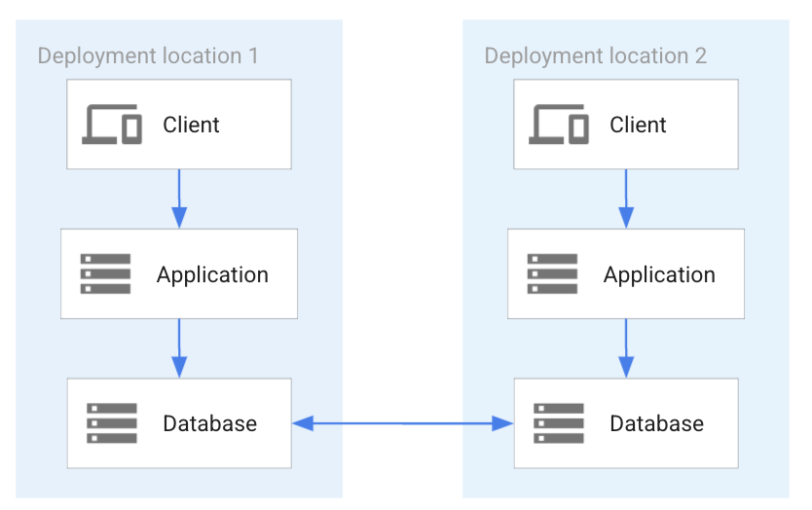This screenshot has height=510, width=812.
Task: Click the left arrowhead of the database sync arrow
Action: coord(303,423)
